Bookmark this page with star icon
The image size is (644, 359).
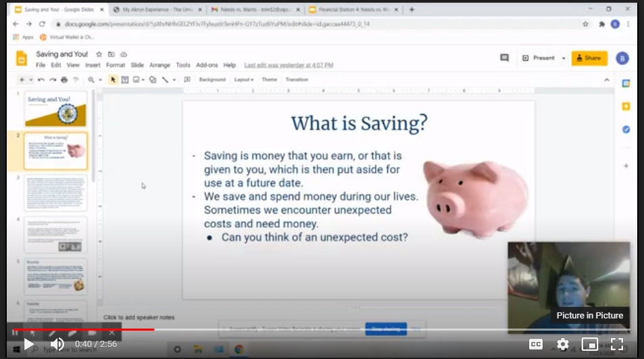585,24
